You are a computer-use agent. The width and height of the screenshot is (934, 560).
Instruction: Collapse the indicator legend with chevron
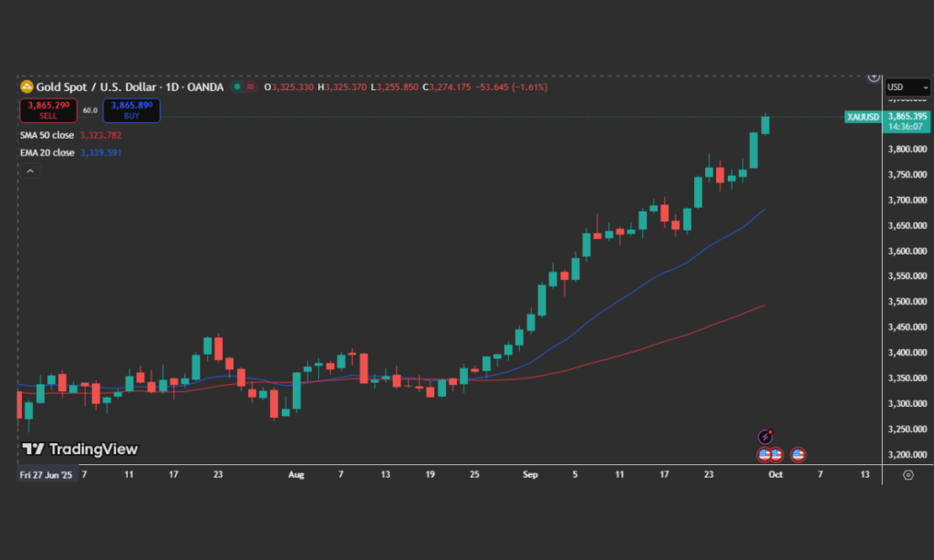[30, 171]
